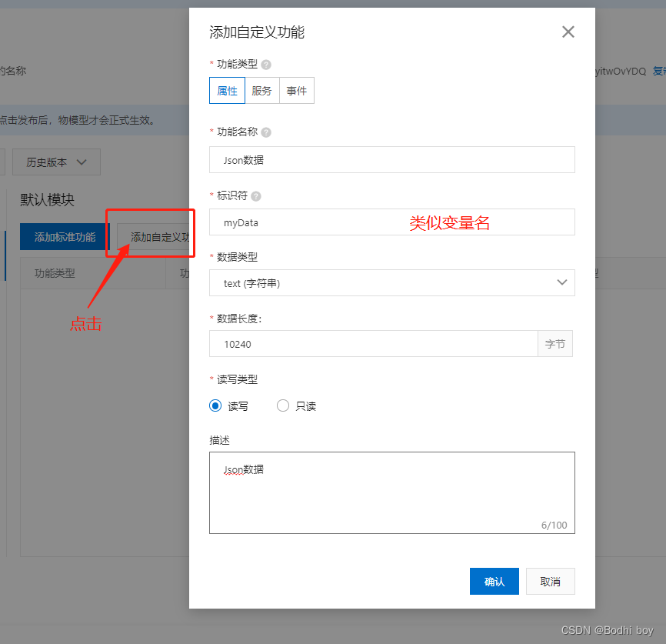Click 添加标准功能 button in background page
Screen dimensions: 666x644
click(65, 237)
